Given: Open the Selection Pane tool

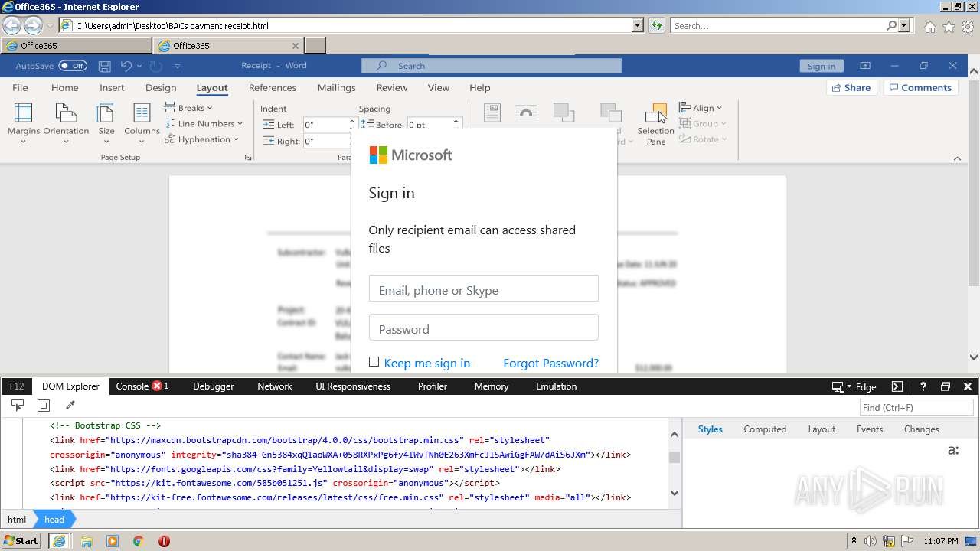Looking at the screenshot, I should click(656, 124).
